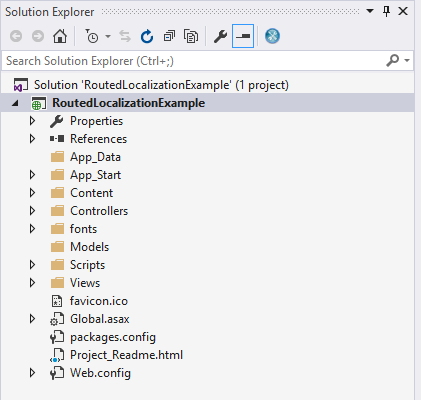The width and height of the screenshot is (421, 400).
Task: Refresh the Solution Explorer view
Action: pos(147,36)
